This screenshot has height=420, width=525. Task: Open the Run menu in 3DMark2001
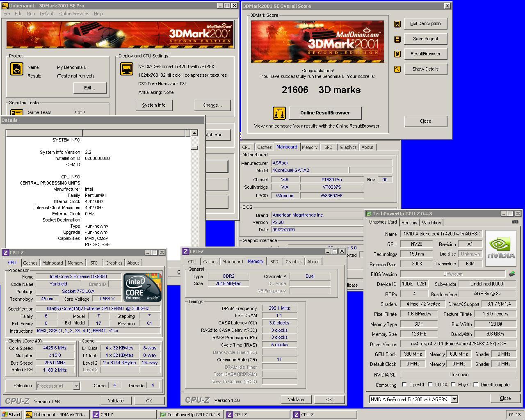coord(31,14)
